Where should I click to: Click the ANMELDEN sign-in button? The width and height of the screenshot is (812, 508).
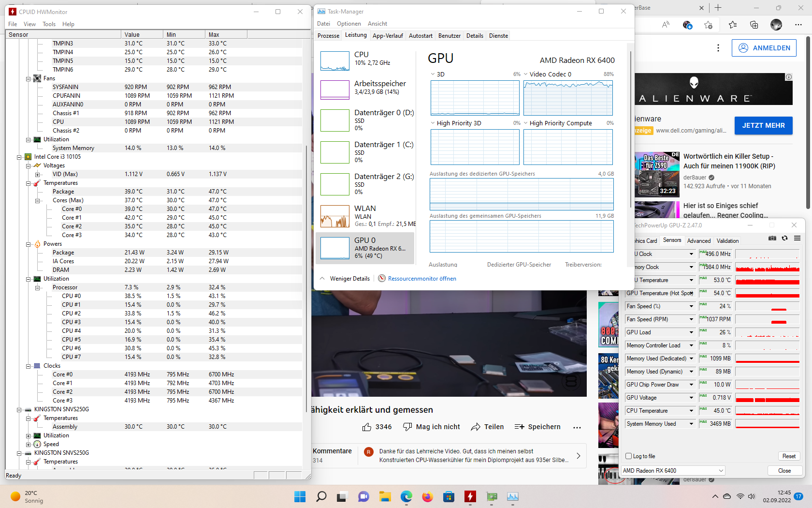pos(764,48)
